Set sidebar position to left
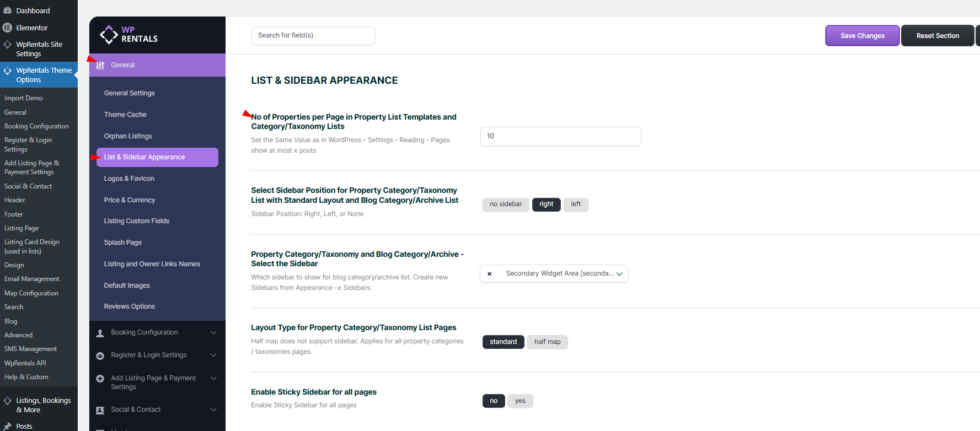The height and width of the screenshot is (431, 980). coord(576,204)
